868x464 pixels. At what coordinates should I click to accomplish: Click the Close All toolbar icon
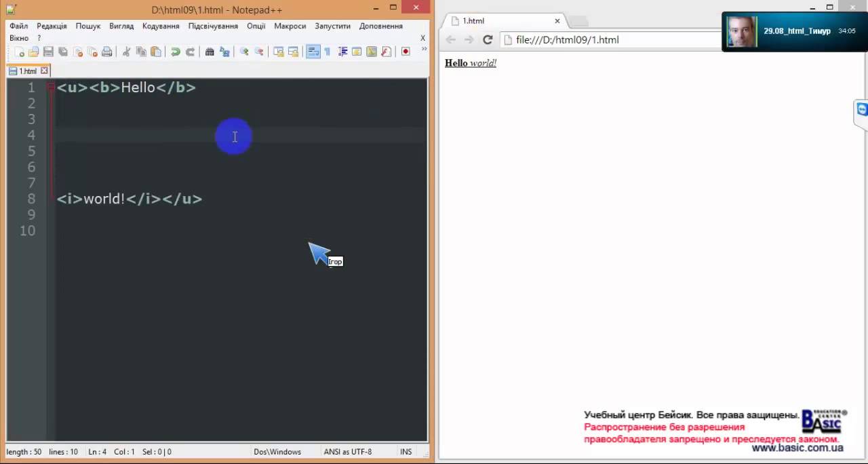point(92,52)
